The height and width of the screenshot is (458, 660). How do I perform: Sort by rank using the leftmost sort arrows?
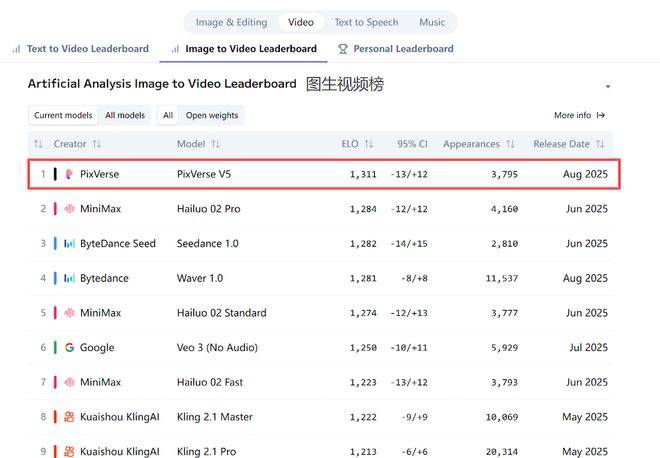[38, 144]
